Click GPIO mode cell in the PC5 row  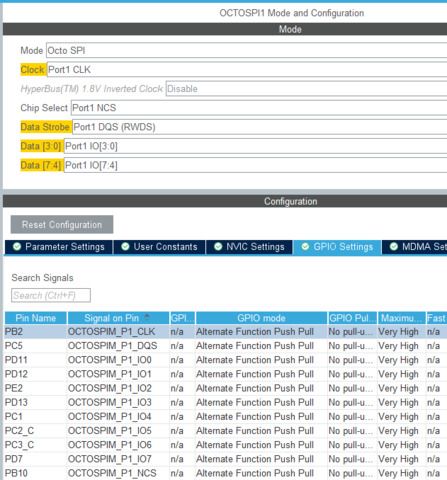coord(261,346)
